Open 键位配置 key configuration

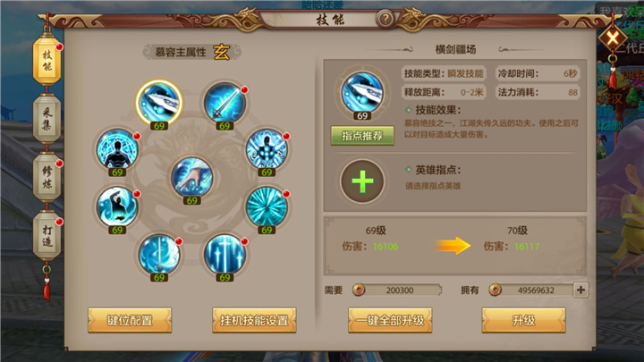pyautogui.click(x=130, y=320)
